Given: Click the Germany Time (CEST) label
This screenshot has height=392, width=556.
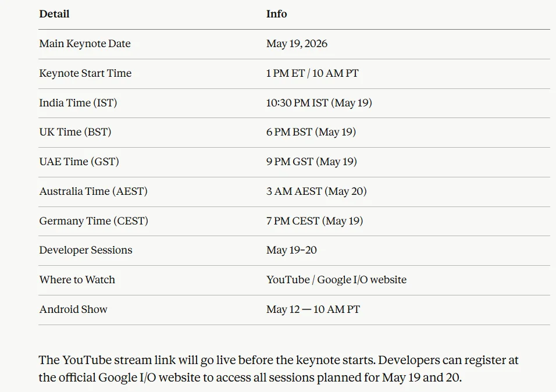Looking at the screenshot, I should [x=94, y=221].
